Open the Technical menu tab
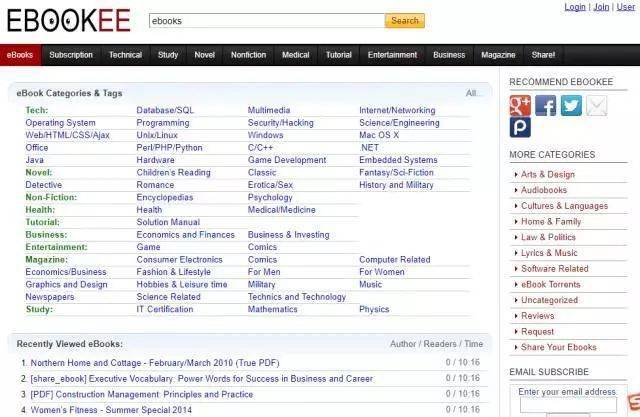Viewport: 640px width, 417px height. point(125,55)
